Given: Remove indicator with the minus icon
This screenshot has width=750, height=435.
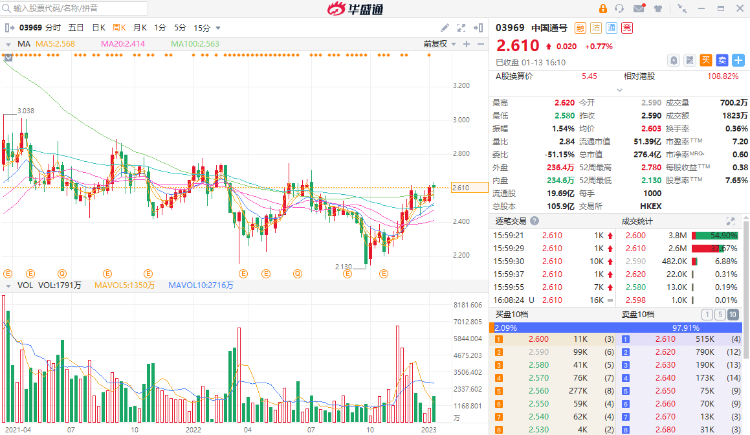Looking at the screenshot, I should tap(481, 44).
